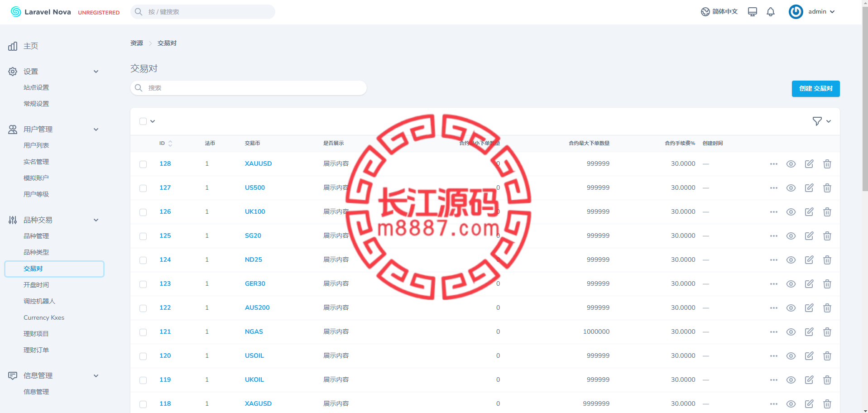868x413 pixels.
Task: Delete row 122 AUS200 with trash icon
Action: tap(827, 308)
